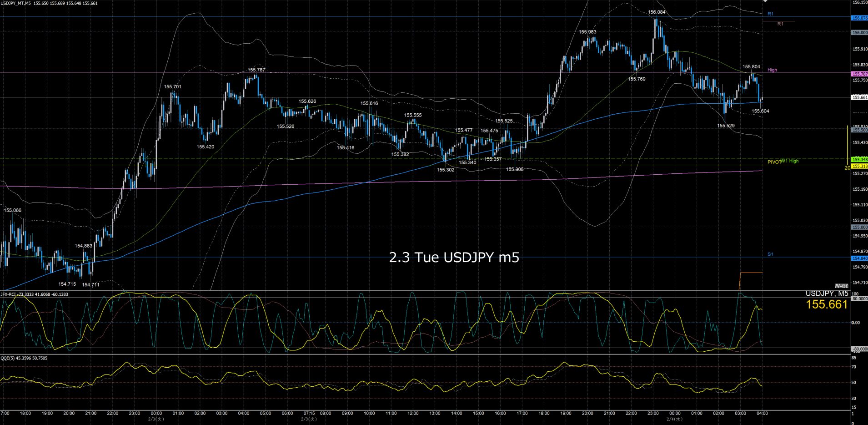The height and width of the screenshot is (425, 868).
Task: Click the blue 156.076 price axis tag
Action: [859, 18]
